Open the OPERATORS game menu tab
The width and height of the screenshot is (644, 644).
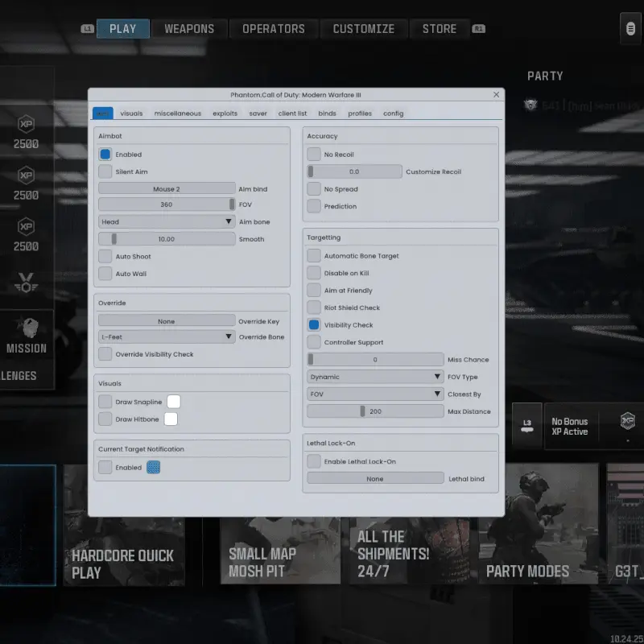(x=274, y=29)
